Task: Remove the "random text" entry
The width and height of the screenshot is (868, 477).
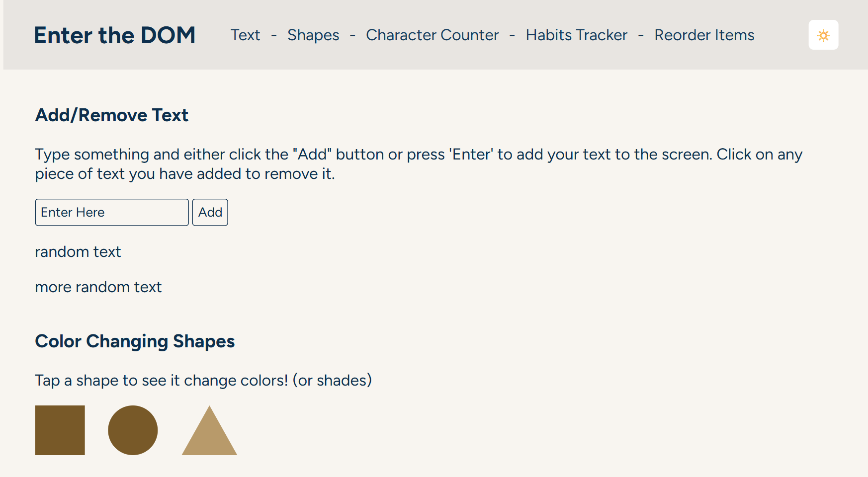Action: click(78, 251)
